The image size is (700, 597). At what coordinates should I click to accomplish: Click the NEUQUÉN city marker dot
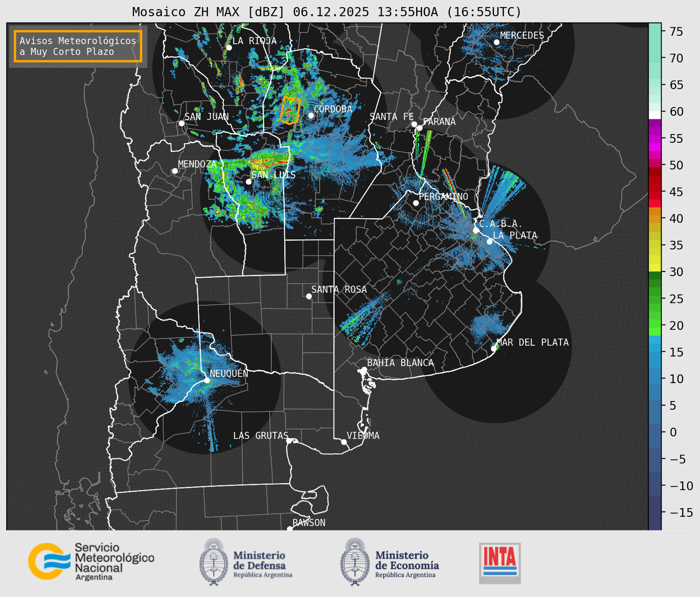point(207,380)
